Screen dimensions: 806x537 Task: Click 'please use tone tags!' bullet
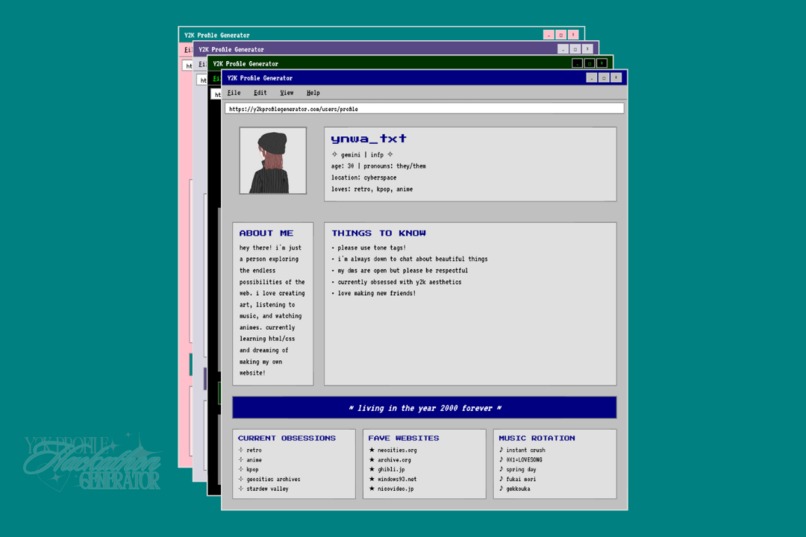[x=369, y=248]
